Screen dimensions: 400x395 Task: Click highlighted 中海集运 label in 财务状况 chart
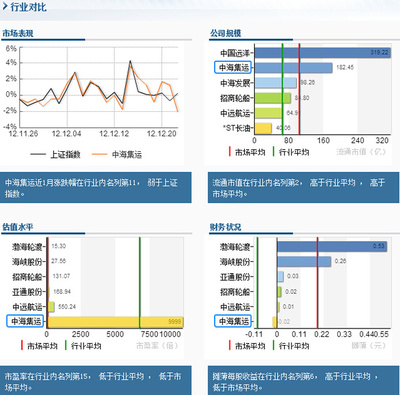pyautogui.click(x=233, y=321)
